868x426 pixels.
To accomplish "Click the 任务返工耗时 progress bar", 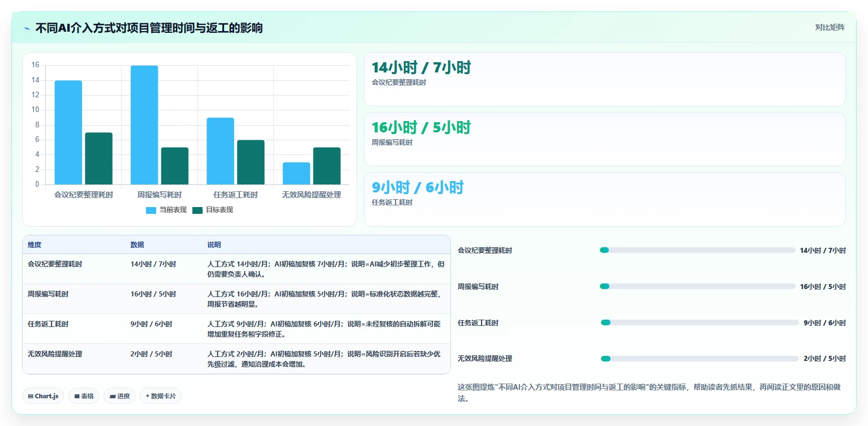I will 700,322.
